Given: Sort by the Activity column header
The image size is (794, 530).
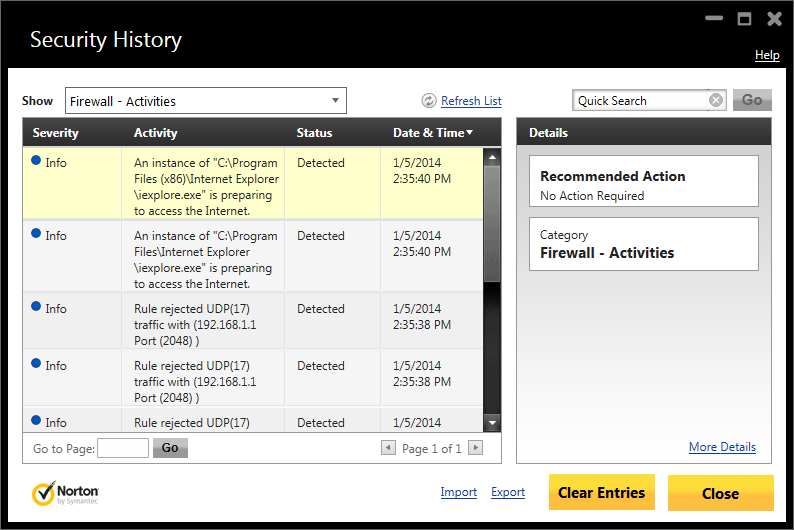Looking at the screenshot, I should tap(155, 133).
